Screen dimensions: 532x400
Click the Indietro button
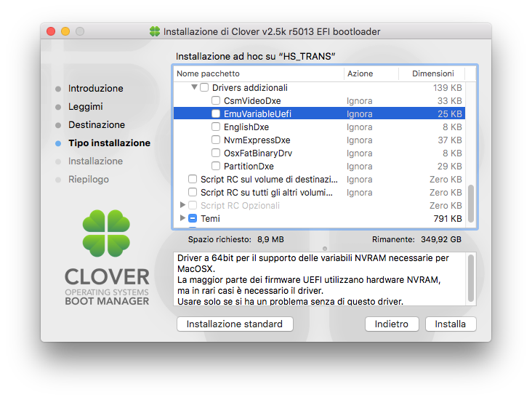coord(392,324)
